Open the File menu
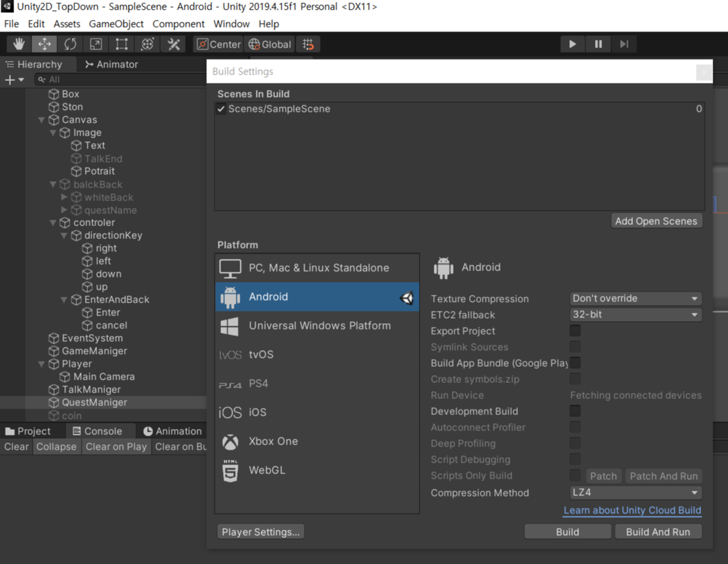The height and width of the screenshot is (564, 728). click(x=12, y=24)
